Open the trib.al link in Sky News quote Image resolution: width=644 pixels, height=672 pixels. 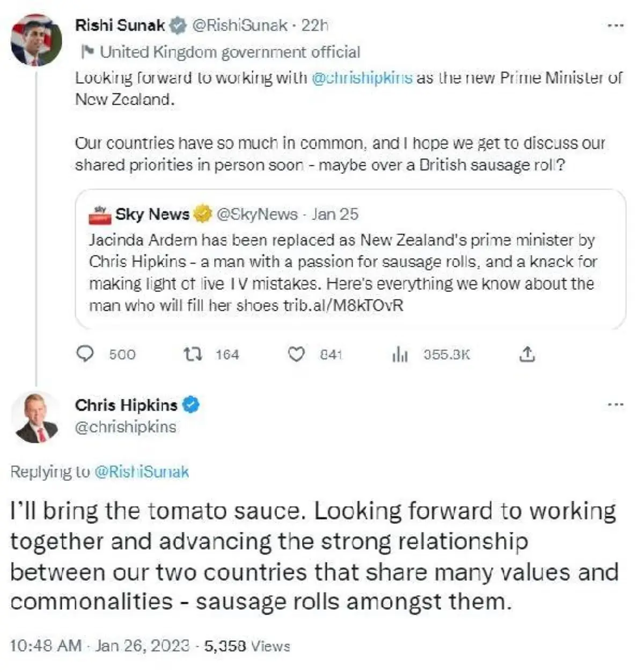343,305
